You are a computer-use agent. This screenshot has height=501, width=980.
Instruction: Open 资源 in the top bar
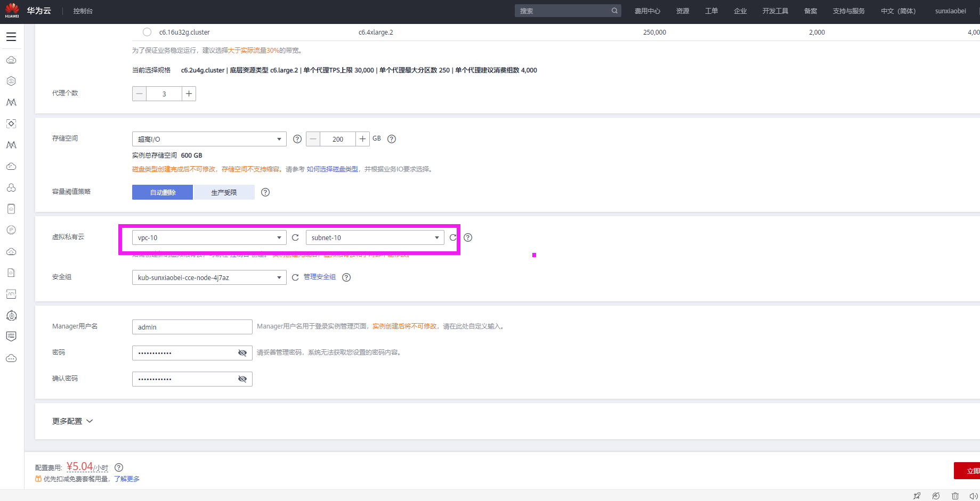683,11
